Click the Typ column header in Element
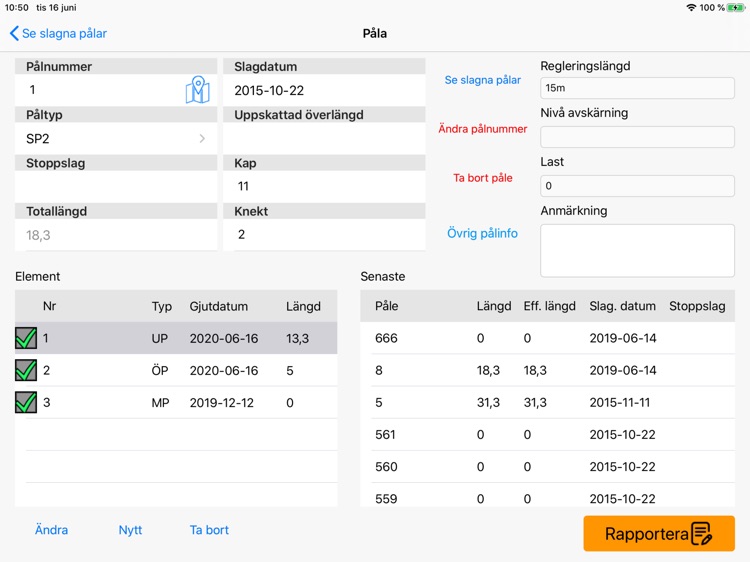 (162, 306)
